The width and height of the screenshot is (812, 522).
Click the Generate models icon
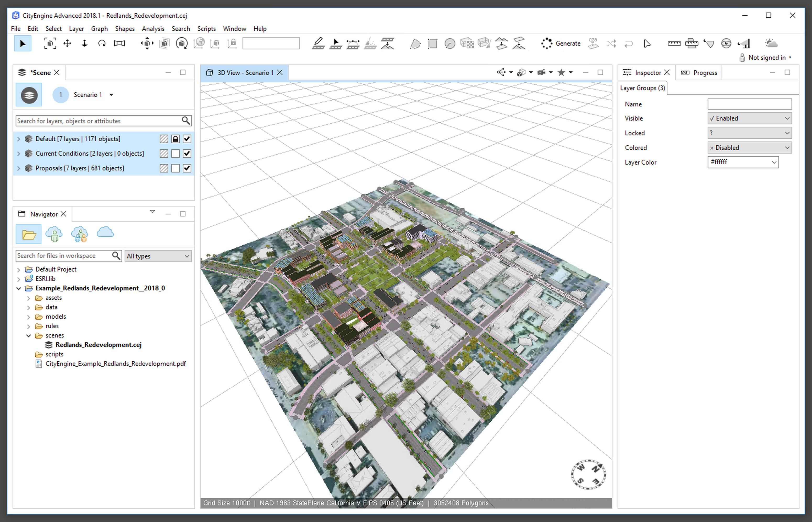[546, 43]
